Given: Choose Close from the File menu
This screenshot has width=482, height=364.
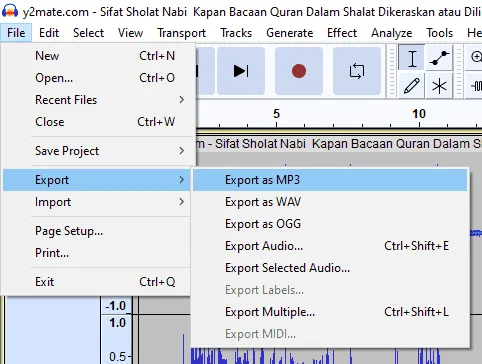Looking at the screenshot, I should coord(97,122).
